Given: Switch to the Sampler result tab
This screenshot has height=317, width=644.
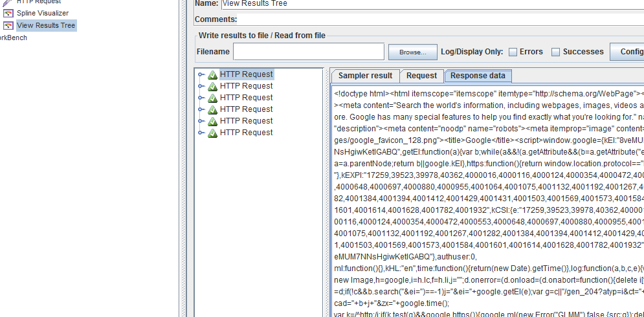Looking at the screenshot, I should (x=365, y=76).
